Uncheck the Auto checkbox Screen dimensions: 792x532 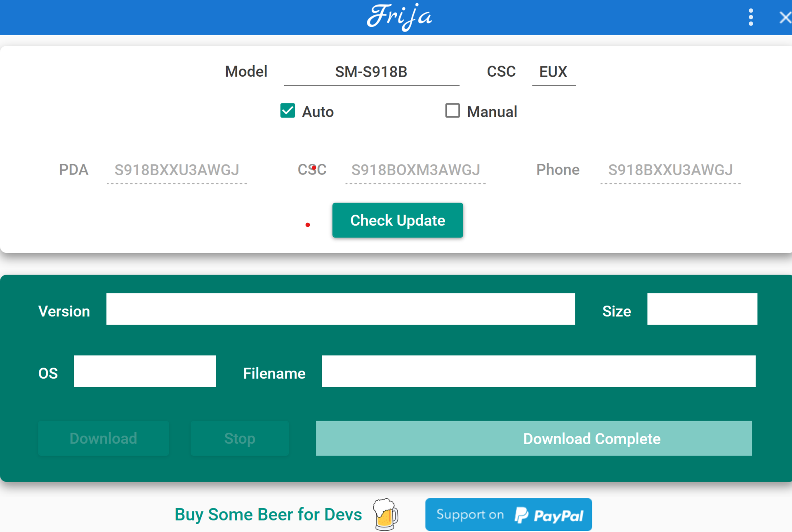pyautogui.click(x=288, y=111)
